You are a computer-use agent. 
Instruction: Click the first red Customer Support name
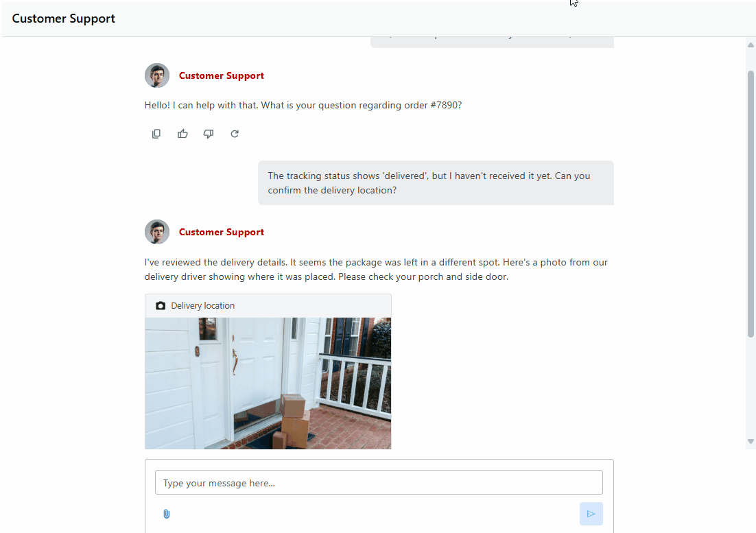point(222,75)
